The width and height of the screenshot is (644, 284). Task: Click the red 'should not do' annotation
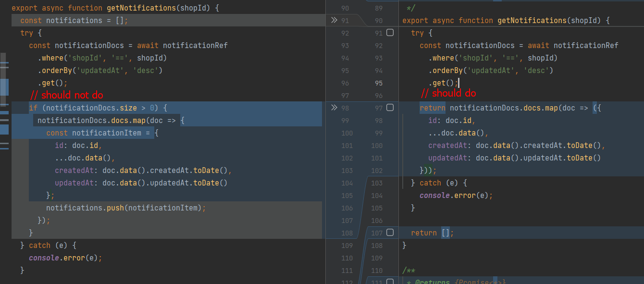pyautogui.click(x=66, y=95)
